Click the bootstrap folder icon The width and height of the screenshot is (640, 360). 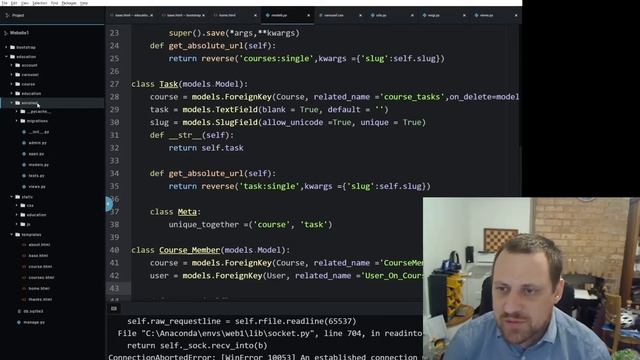pyautogui.click(x=12, y=47)
